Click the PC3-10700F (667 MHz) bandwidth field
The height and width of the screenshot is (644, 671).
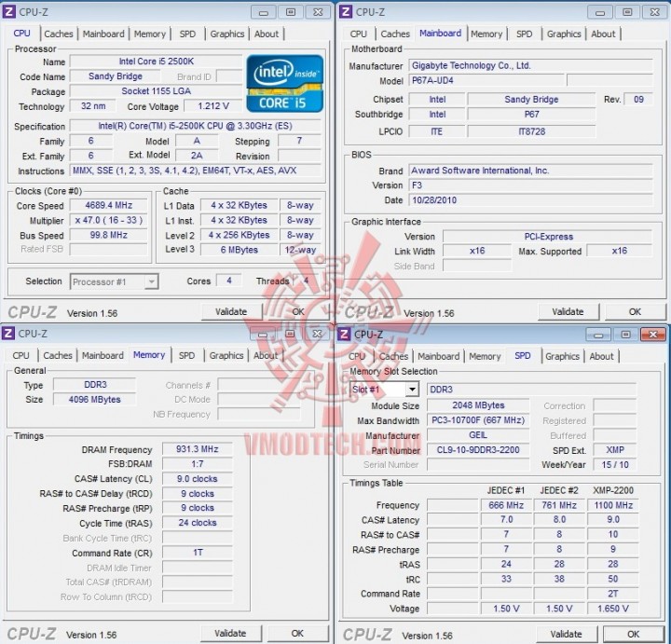point(478,420)
